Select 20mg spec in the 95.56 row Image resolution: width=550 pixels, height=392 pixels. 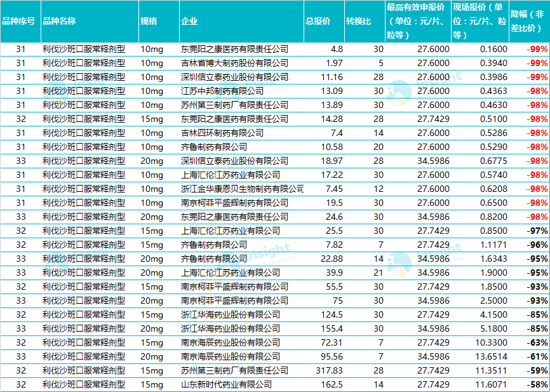point(152,356)
